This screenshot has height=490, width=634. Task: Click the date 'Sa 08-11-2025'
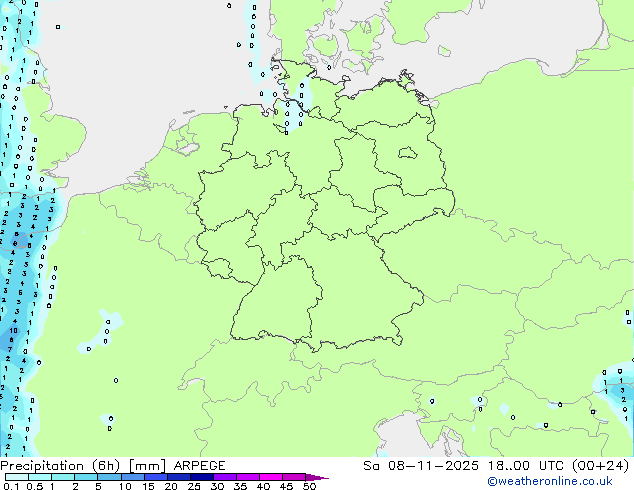coord(421,466)
